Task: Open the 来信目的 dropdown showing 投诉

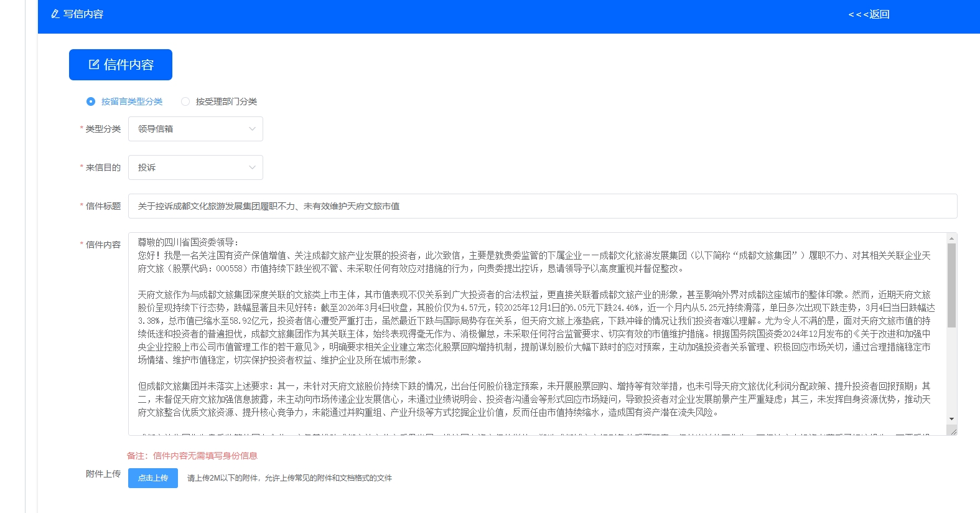Action: (x=195, y=167)
